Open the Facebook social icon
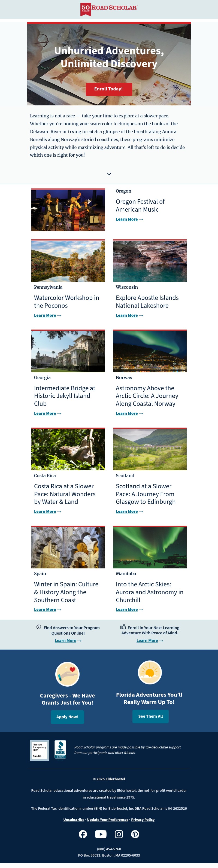This screenshot has height=868, width=218. 83,834
